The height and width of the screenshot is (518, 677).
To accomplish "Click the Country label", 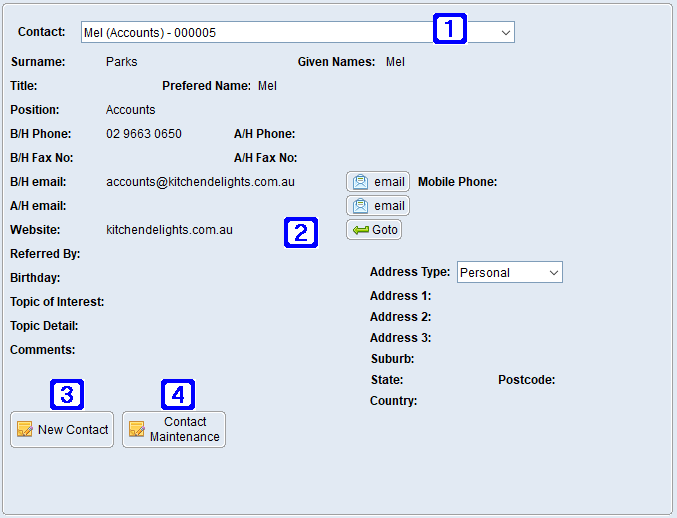I will pos(393,401).
